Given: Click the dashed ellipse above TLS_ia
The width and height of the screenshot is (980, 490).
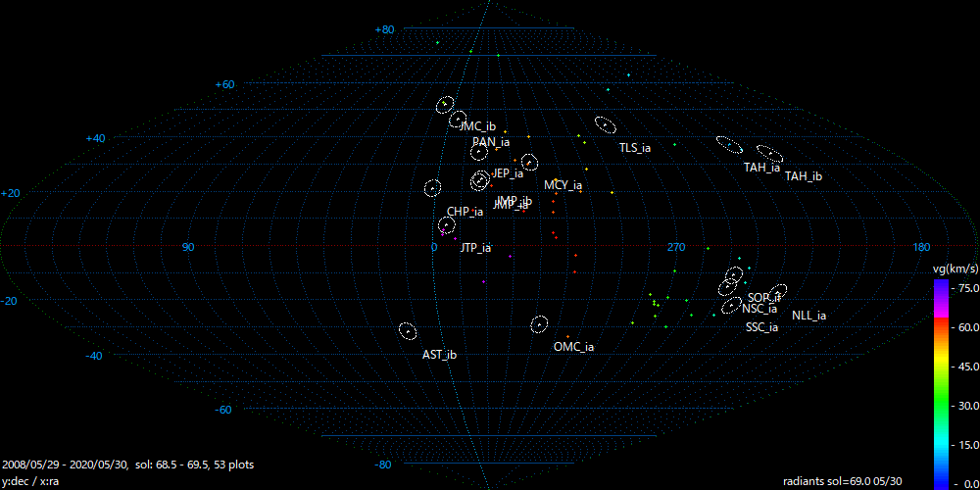Looking at the screenshot, I should point(606,124).
